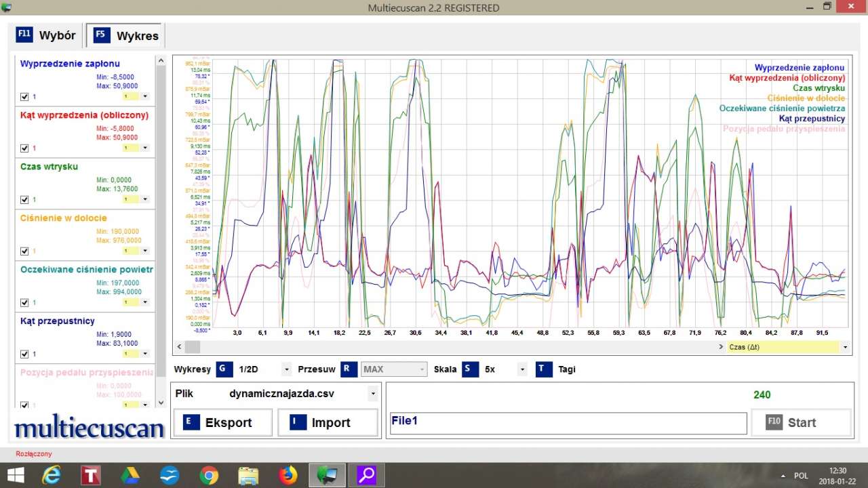
Task: Click the G key icon beside Wykresy
Action: [224, 369]
